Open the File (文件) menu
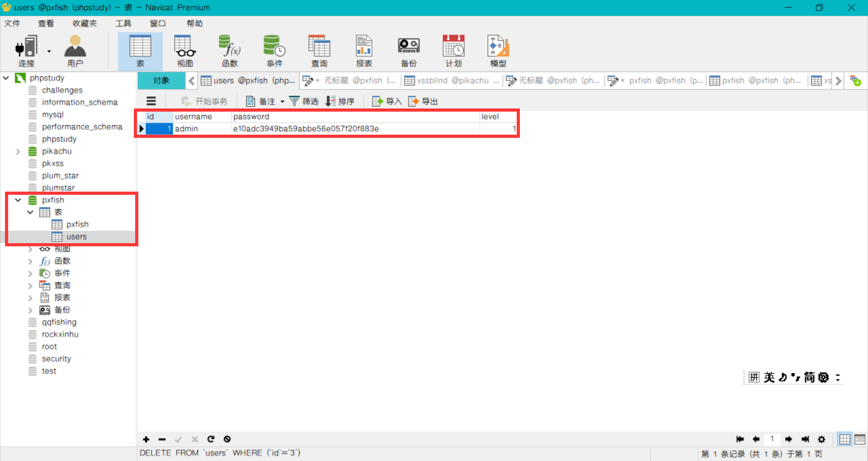Viewport: 868px width, 461px height. click(x=13, y=24)
